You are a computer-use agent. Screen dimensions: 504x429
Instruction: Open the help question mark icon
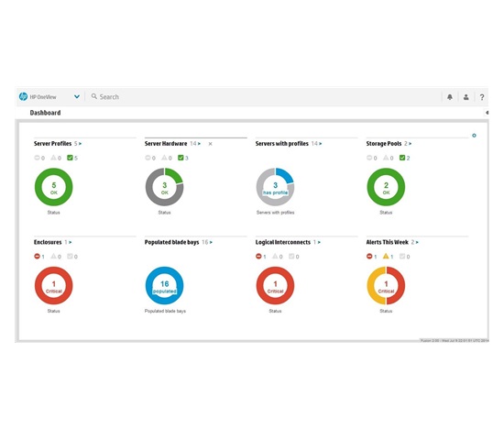click(x=482, y=97)
